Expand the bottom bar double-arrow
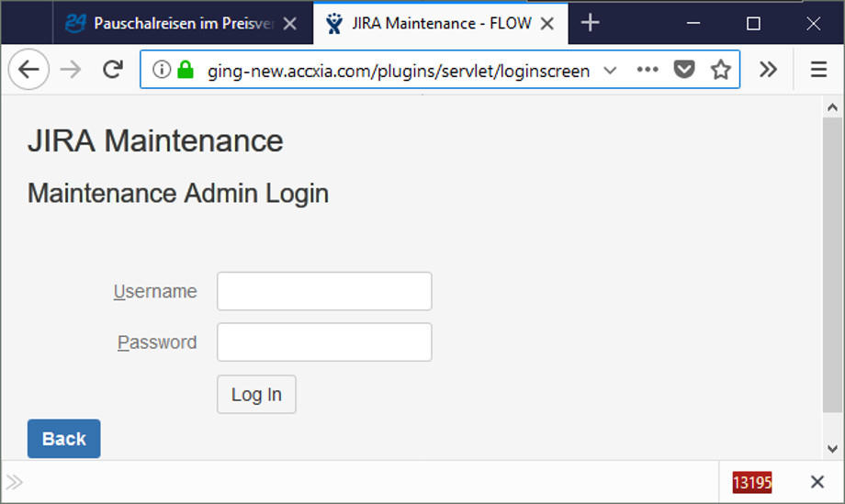The height and width of the screenshot is (504, 845). click(x=15, y=482)
